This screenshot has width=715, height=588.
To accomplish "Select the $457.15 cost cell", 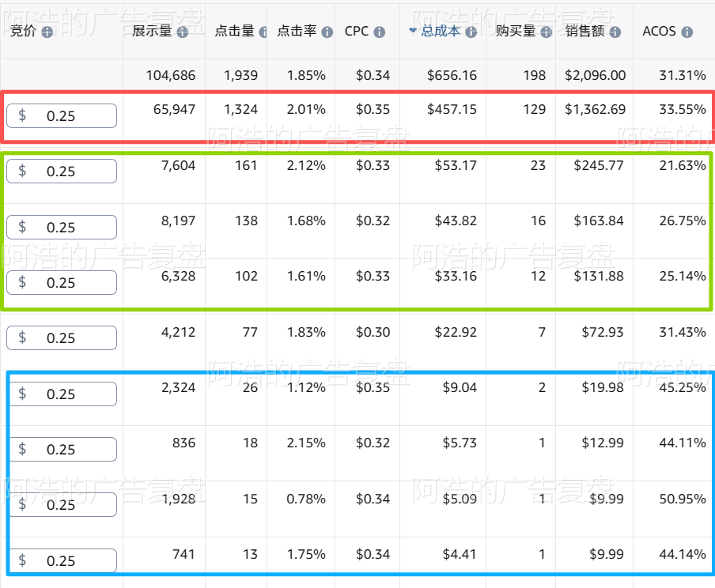I will tap(452, 109).
